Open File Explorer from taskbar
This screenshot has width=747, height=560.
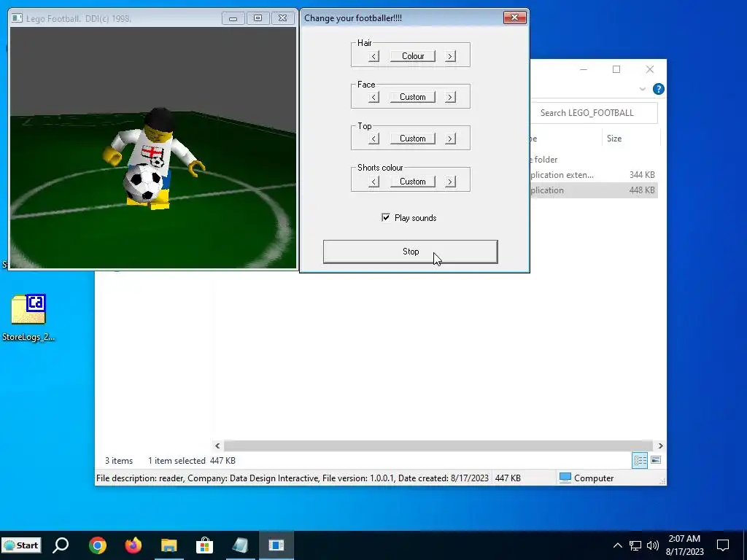[169, 545]
